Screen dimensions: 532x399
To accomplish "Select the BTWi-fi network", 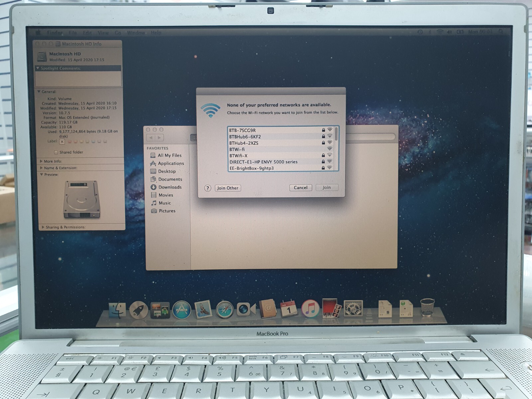I will 281,149.
